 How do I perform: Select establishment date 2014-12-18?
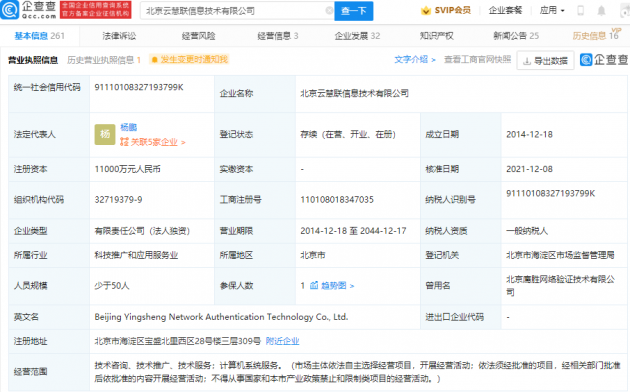pos(529,135)
